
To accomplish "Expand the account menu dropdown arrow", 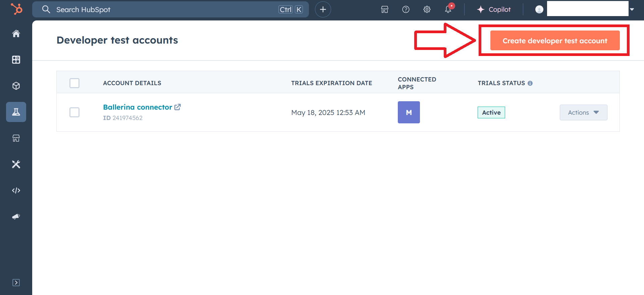I will pyautogui.click(x=632, y=9).
